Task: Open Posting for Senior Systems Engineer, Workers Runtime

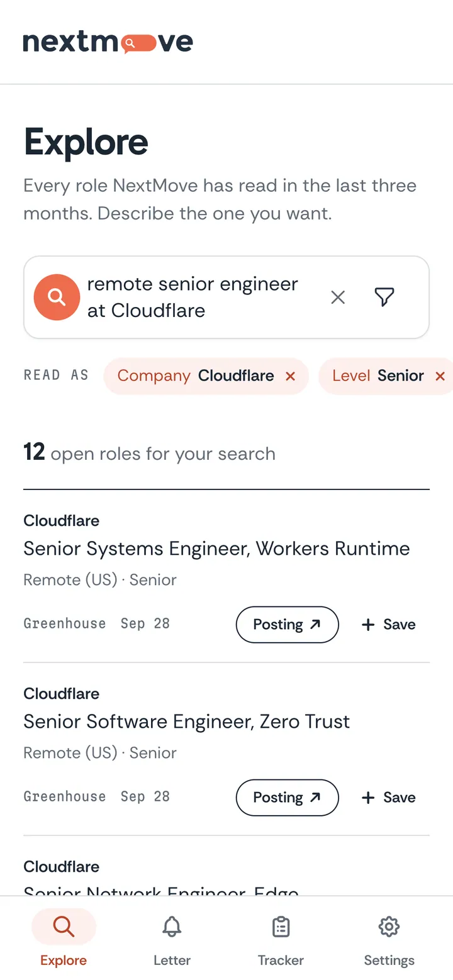Action: (x=288, y=625)
